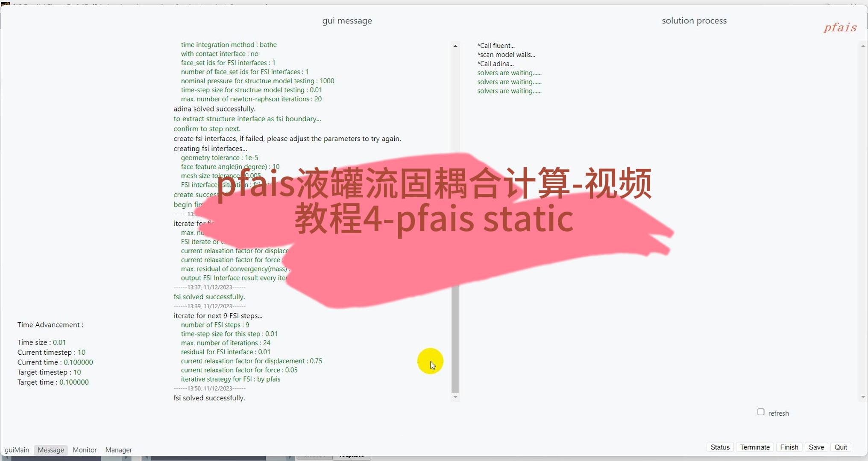
Task: Click 'nominal pressure for structrue model testing : 1000'
Action: (x=258, y=81)
